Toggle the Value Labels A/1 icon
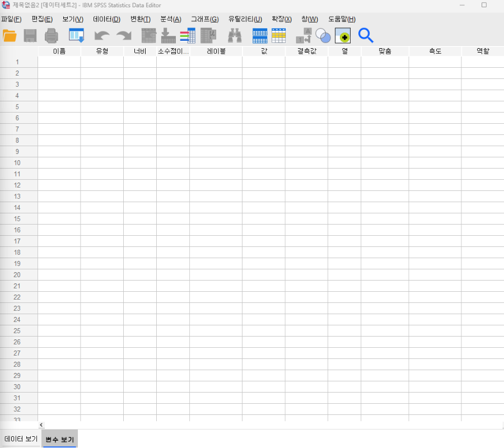 [304, 36]
